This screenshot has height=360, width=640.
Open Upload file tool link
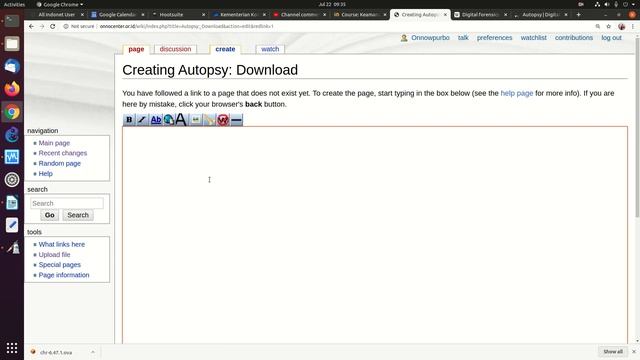tap(54, 254)
